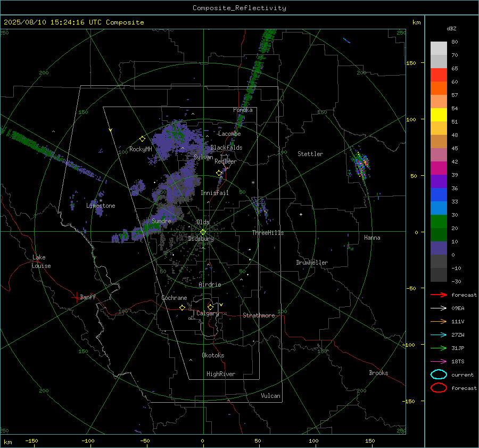Viewport: 479px width, 448px height.
Task: Click the Okotoks town label
Action: click(213, 355)
